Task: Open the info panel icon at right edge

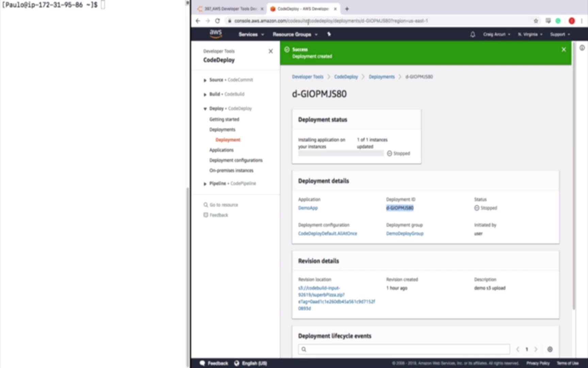Action: point(582,48)
